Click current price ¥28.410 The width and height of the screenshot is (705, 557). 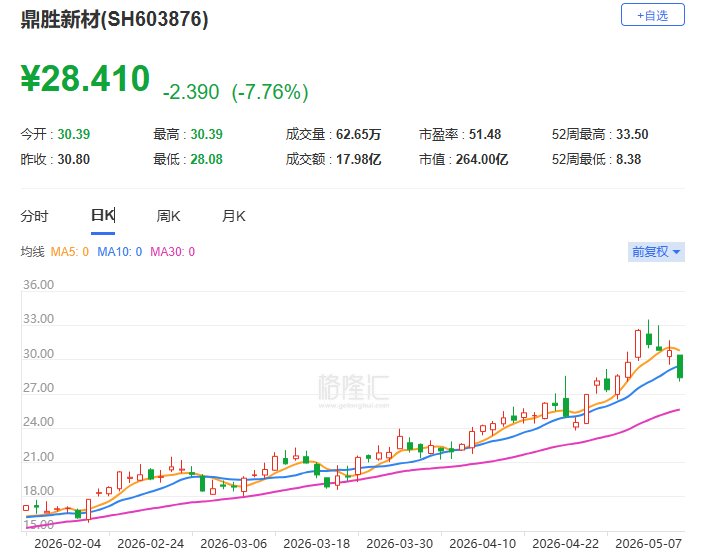85,79
